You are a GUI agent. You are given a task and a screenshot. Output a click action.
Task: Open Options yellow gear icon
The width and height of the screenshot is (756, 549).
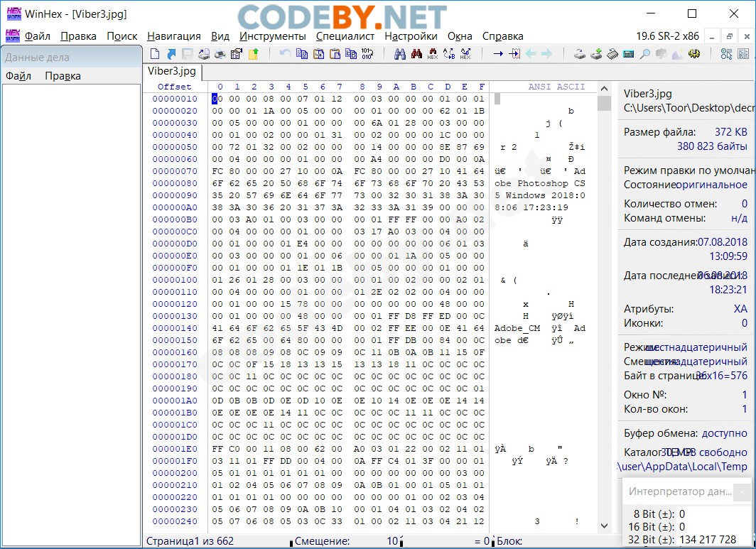point(693,53)
